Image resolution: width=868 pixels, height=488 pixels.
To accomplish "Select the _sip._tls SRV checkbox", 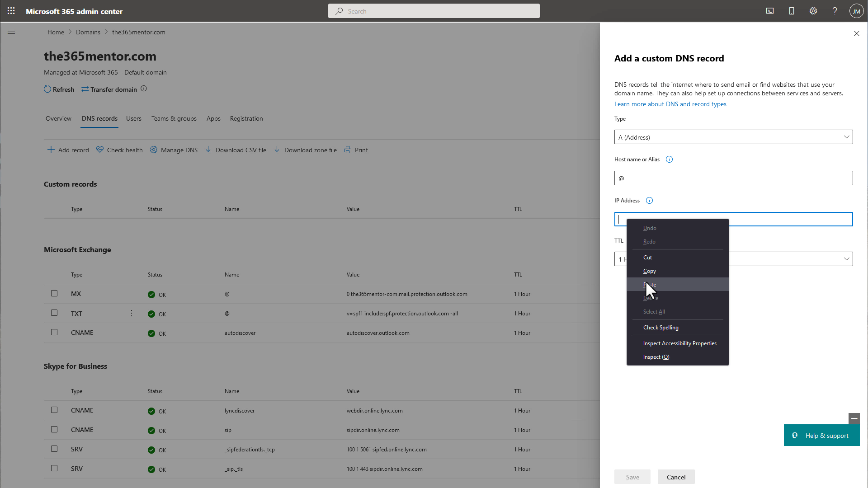I will pyautogui.click(x=54, y=468).
